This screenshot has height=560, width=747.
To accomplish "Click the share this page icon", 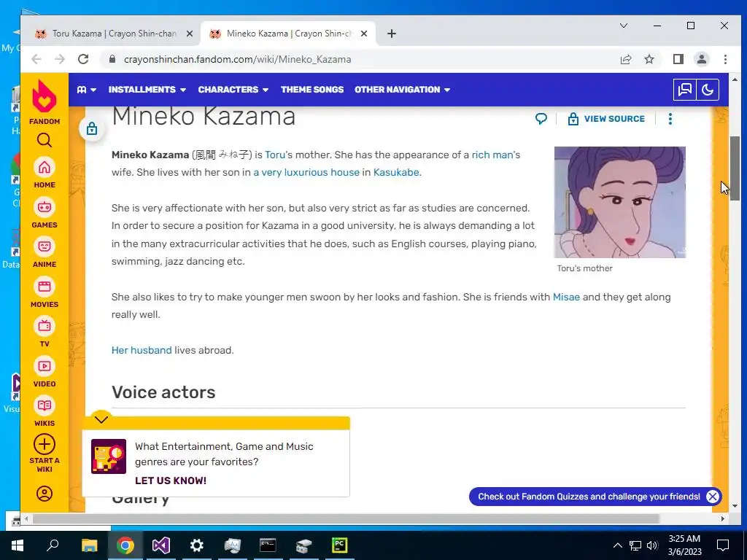I will [625, 59].
